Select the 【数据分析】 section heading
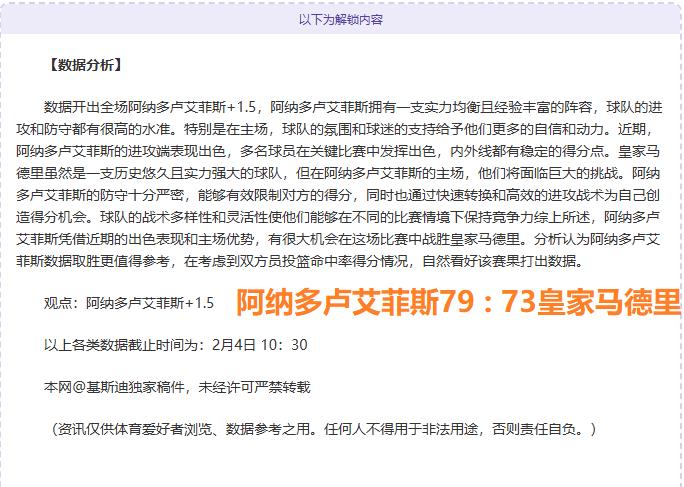The image size is (684, 487). (x=85, y=65)
